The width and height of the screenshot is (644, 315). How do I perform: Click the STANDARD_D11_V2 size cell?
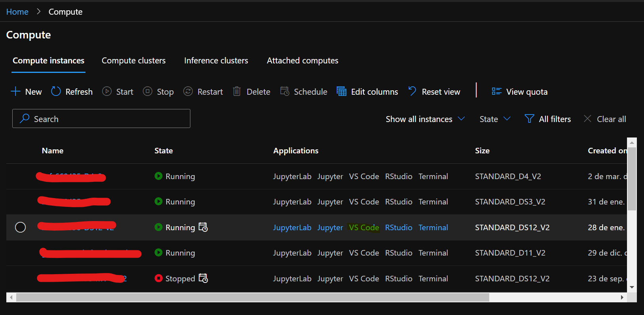click(x=510, y=253)
